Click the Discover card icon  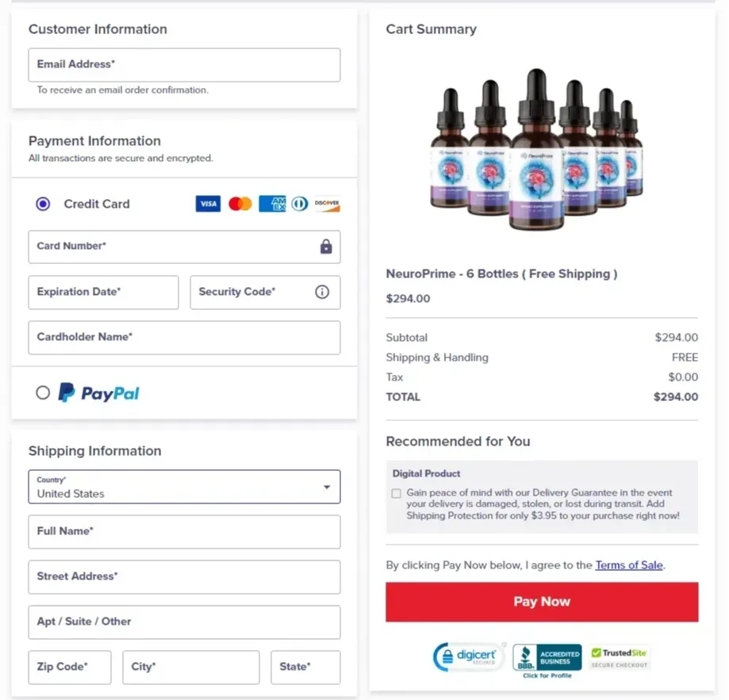(x=327, y=204)
